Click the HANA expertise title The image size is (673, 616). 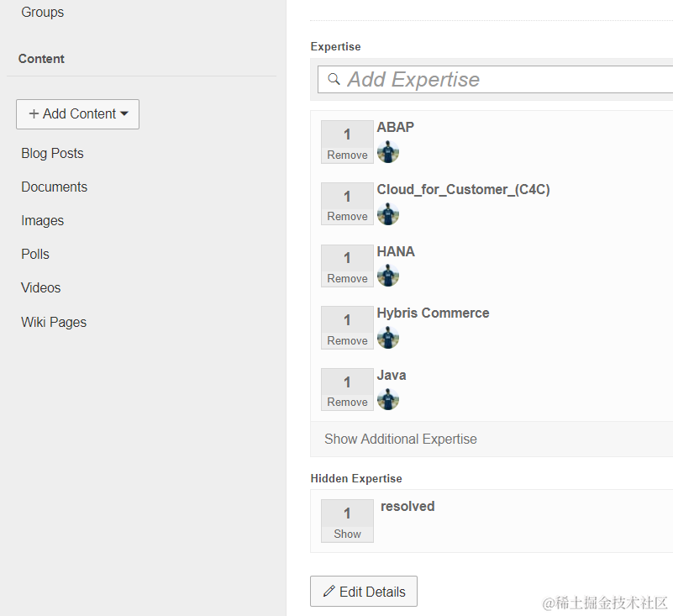[396, 251]
